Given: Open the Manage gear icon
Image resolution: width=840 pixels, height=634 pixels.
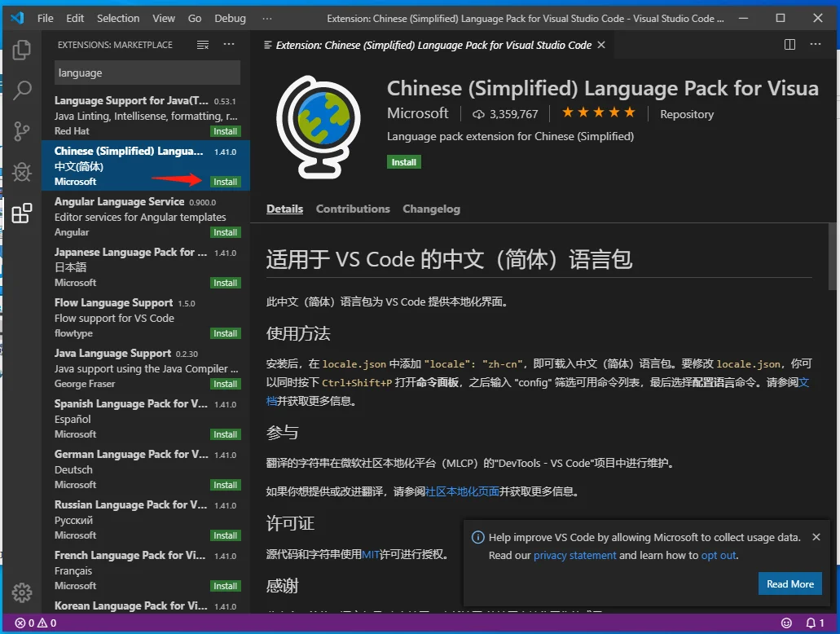Looking at the screenshot, I should (x=21, y=592).
